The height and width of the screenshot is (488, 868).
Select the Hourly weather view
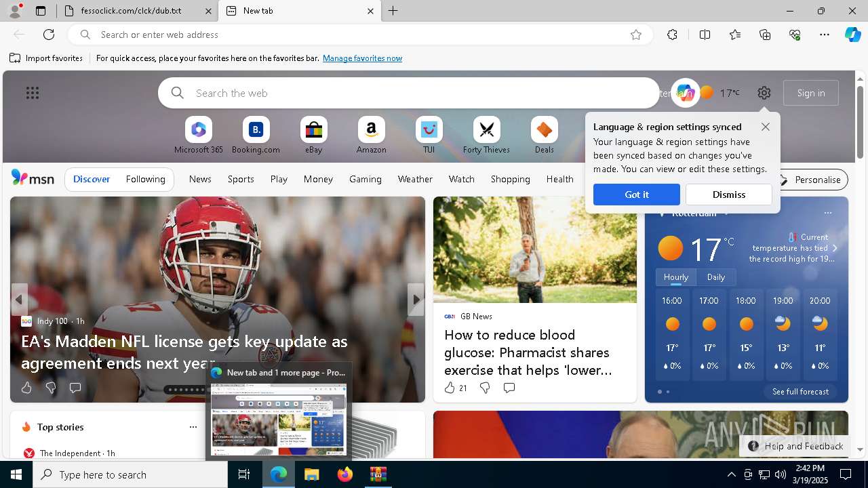(x=676, y=277)
